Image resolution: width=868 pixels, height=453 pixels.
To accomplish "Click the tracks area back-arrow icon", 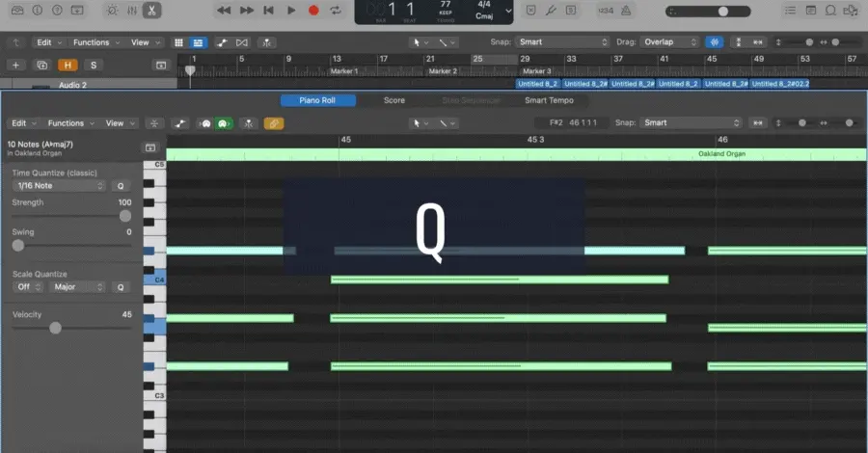I will [x=16, y=42].
